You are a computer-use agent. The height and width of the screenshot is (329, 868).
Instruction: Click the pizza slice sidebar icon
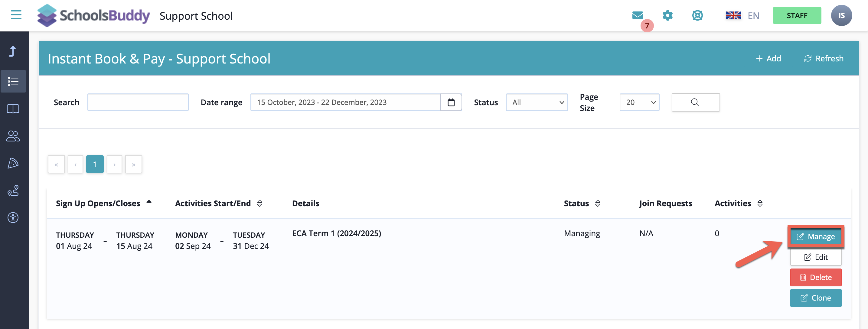13,163
